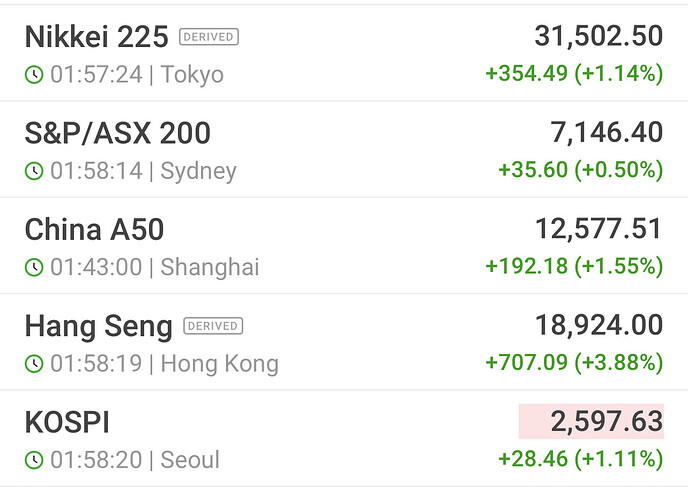Viewport: 688px width, 499px height.
Task: Click the Nikkei 225 price 31,502.50
Action: [598, 37]
